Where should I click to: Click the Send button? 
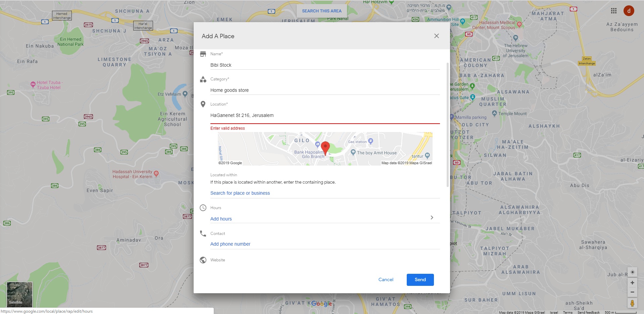point(420,279)
